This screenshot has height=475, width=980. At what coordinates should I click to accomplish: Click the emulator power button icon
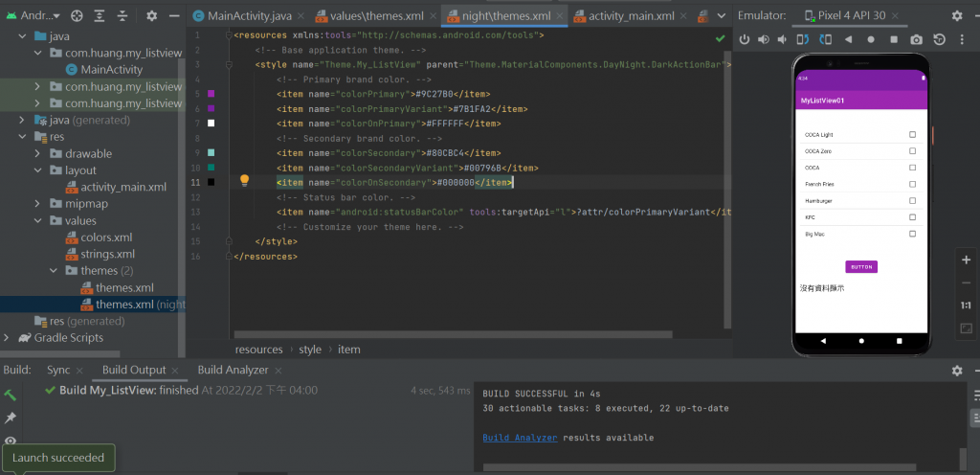(745, 39)
